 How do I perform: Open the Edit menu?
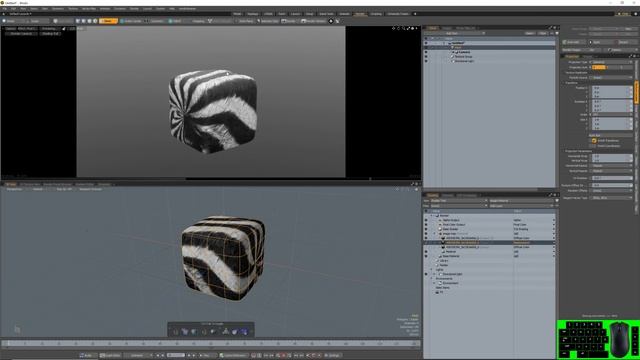tap(13, 9)
